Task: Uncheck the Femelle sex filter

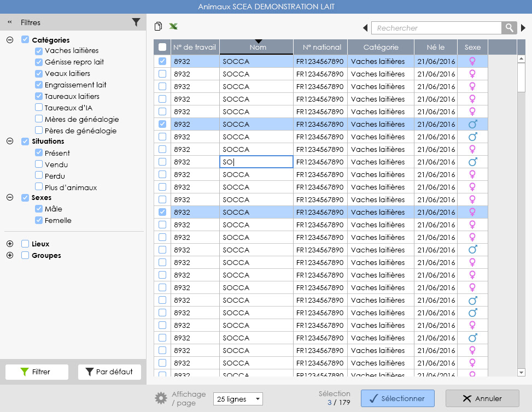Action: pos(39,220)
